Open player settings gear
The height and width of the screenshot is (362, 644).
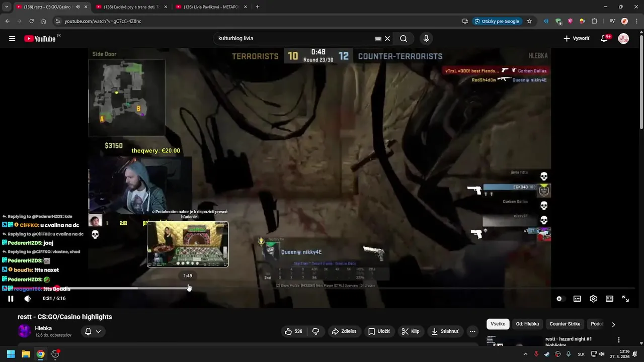[593, 299]
